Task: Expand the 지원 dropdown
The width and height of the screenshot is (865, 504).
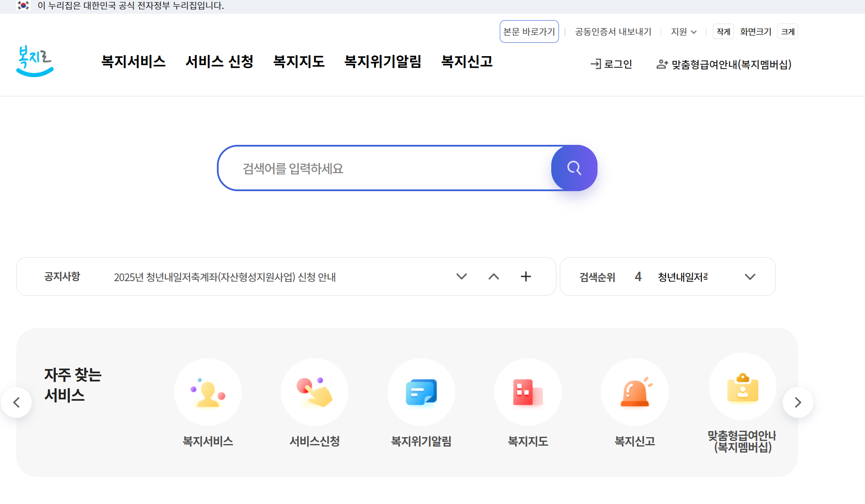Action: coord(684,32)
